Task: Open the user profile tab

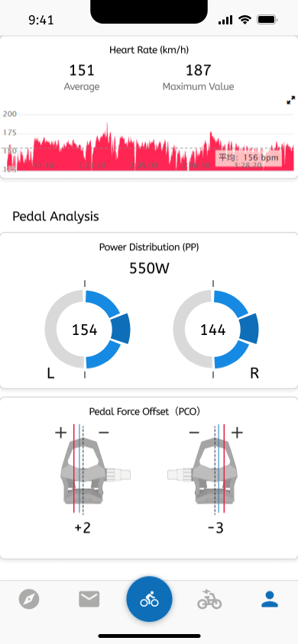Action: (270, 599)
